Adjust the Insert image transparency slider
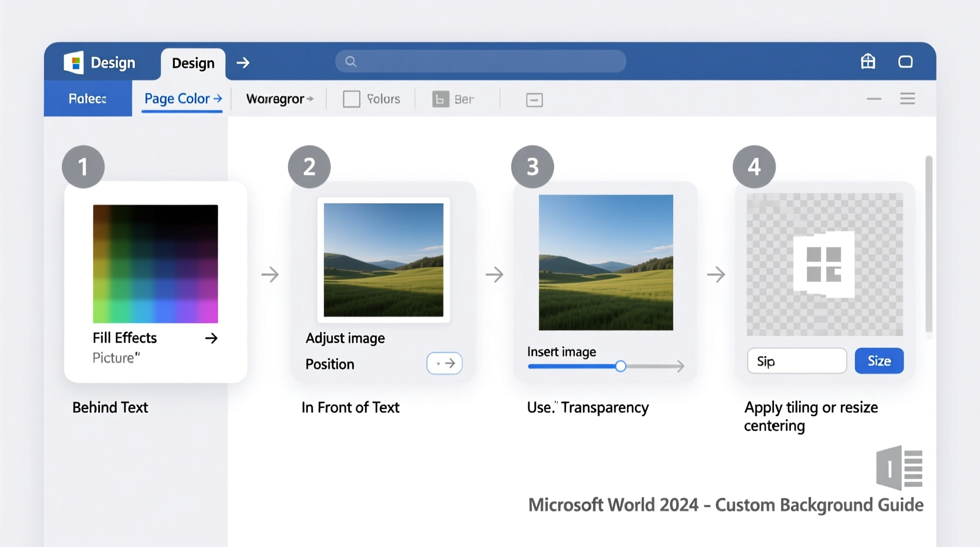The height and width of the screenshot is (547, 980). [621, 366]
